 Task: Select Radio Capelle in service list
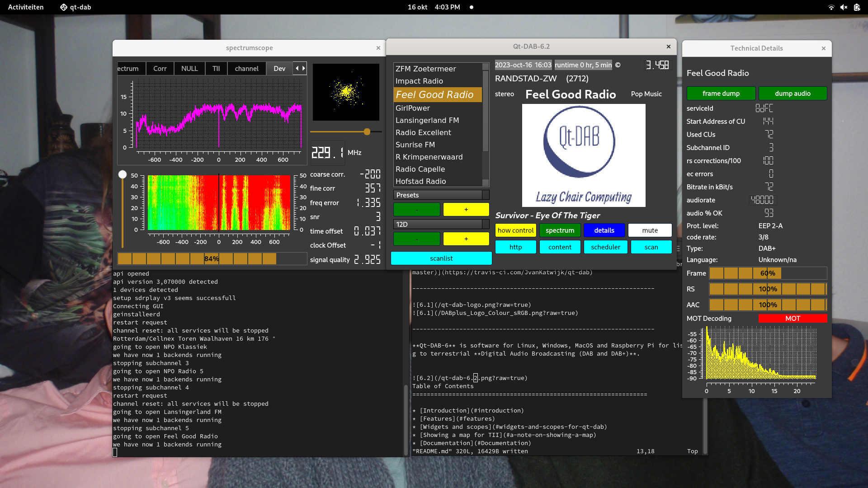pyautogui.click(x=438, y=169)
